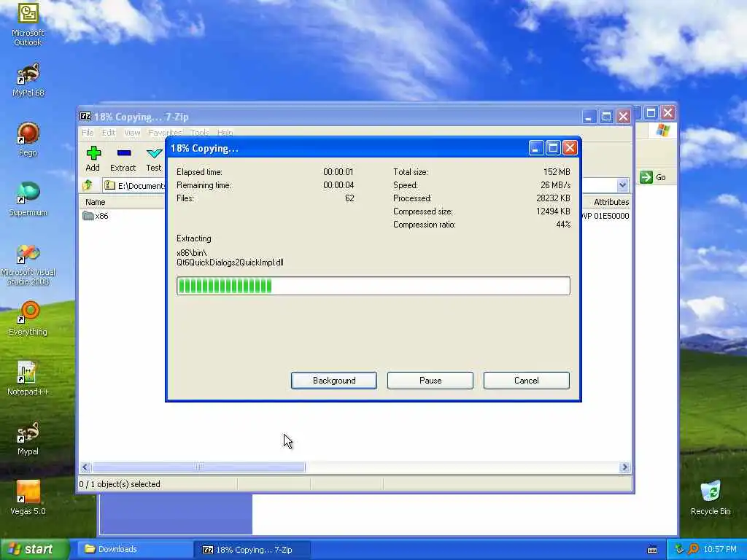Sort by the Attributes column header
Viewport: 747px width, 560px height.
(611, 202)
